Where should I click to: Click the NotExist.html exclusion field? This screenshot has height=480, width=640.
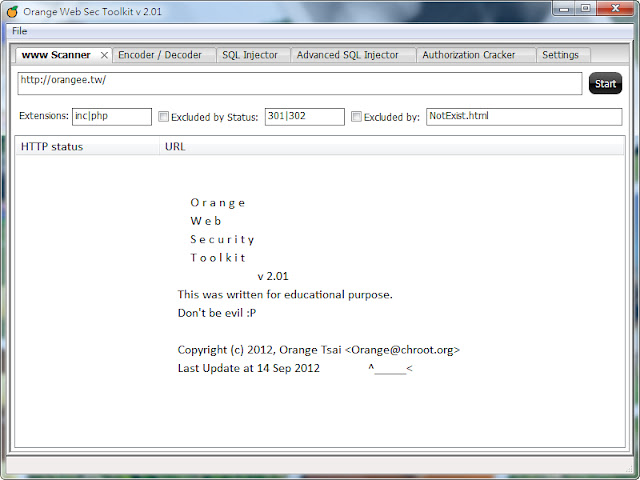(523, 117)
